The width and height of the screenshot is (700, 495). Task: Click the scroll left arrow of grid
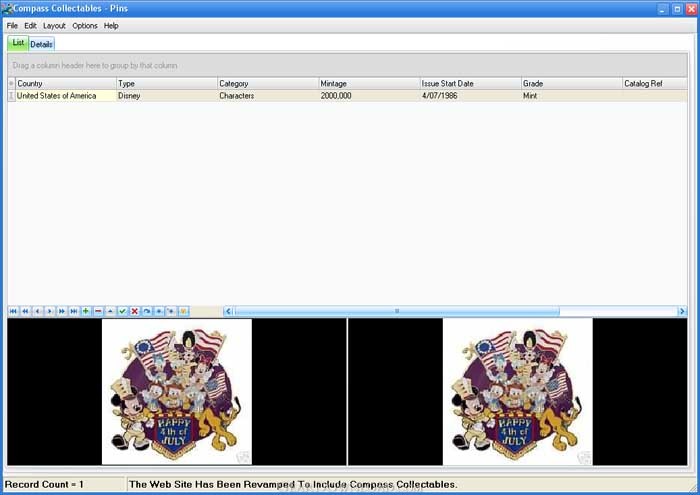[228, 311]
